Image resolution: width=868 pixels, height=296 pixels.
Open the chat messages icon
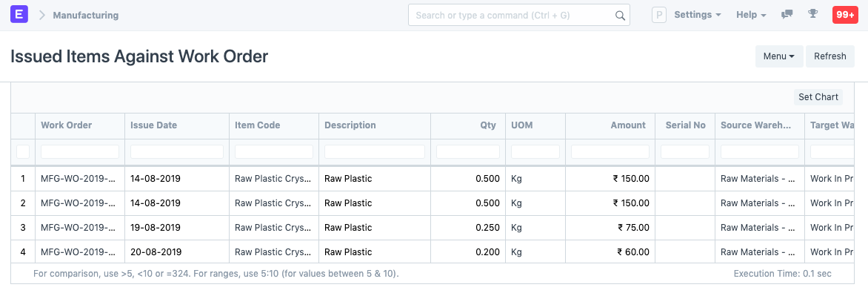tap(787, 15)
